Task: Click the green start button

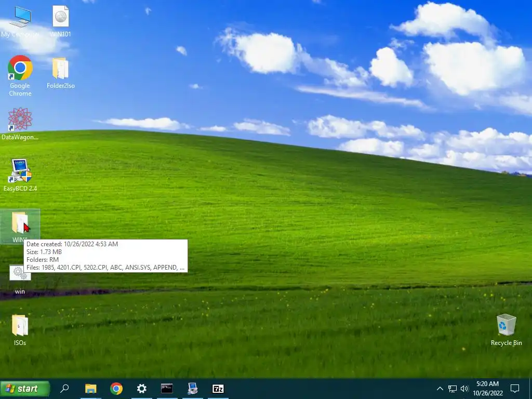Action: click(x=25, y=389)
